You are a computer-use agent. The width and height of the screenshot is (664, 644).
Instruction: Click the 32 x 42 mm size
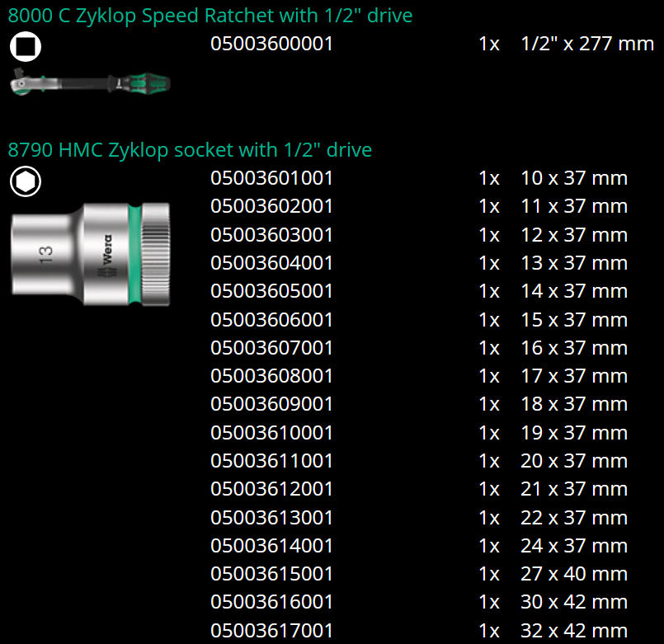coord(574,631)
